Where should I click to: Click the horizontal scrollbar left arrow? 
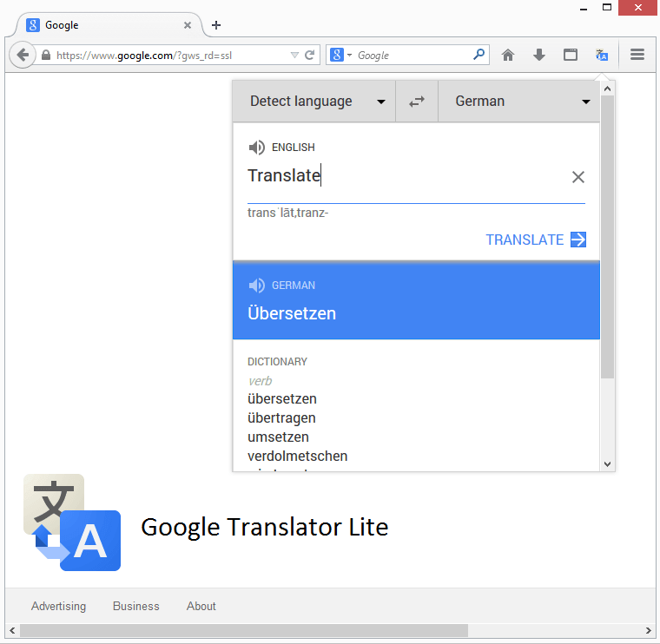point(12,630)
